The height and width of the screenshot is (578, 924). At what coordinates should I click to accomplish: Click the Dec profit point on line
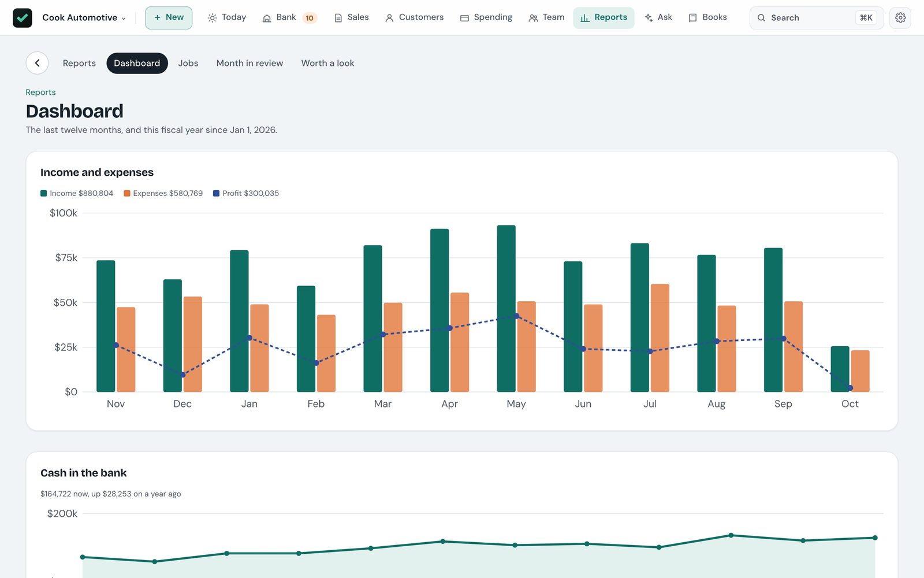click(183, 375)
